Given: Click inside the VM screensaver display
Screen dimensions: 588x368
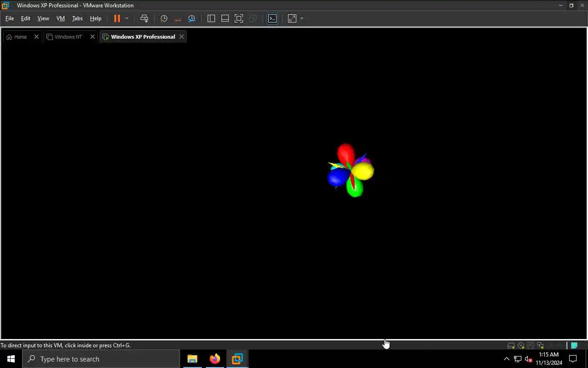Looking at the screenshot, I should [x=294, y=191].
